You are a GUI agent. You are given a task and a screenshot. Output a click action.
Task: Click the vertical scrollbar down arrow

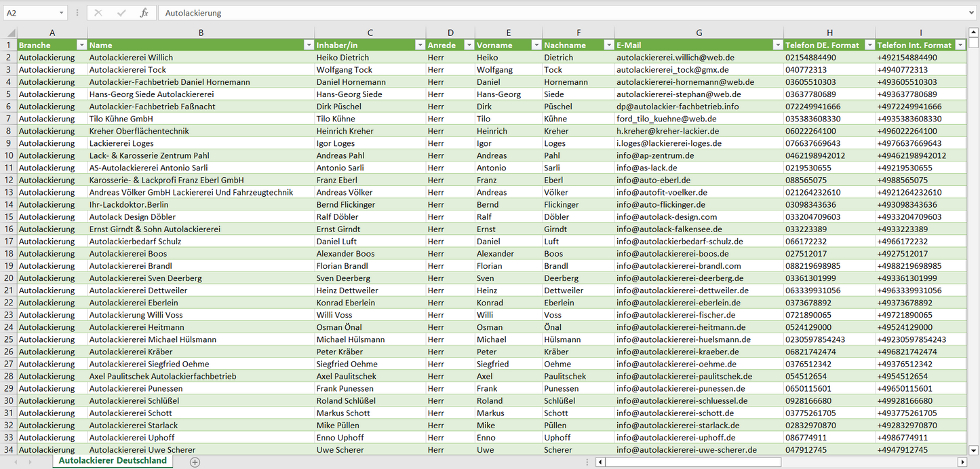[x=974, y=449]
